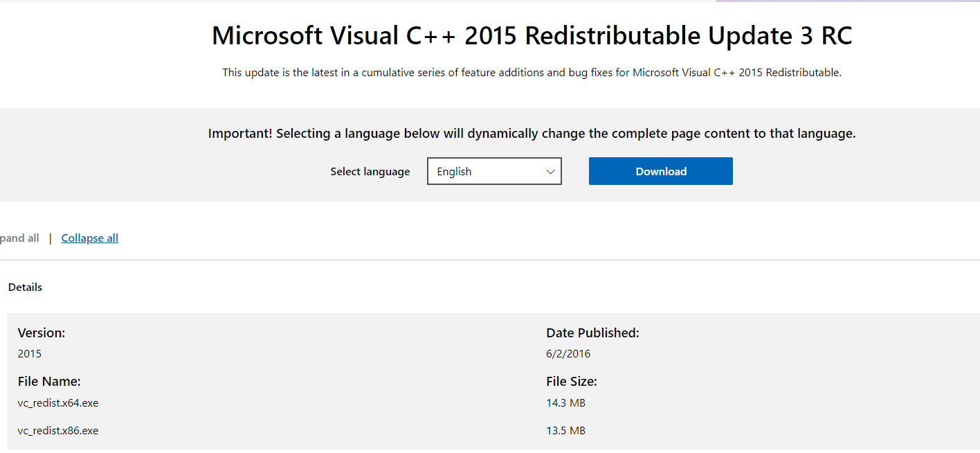Click the 6/2/2016 published date
Screen dimensions: 980x453
pyautogui.click(x=568, y=353)
